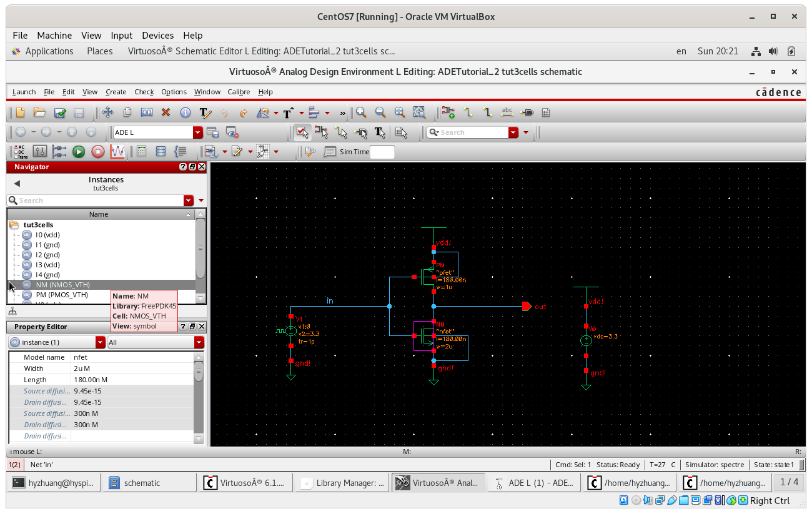812x514 pixels.
Task: Toggle the wire selection filter icon
Action: point(341,132)
